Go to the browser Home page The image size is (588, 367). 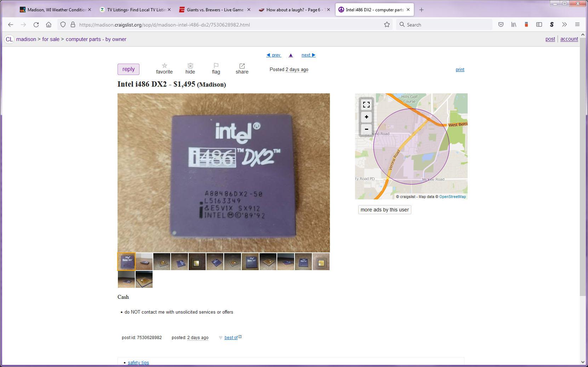pyautogui.click(x=49, y=25)
